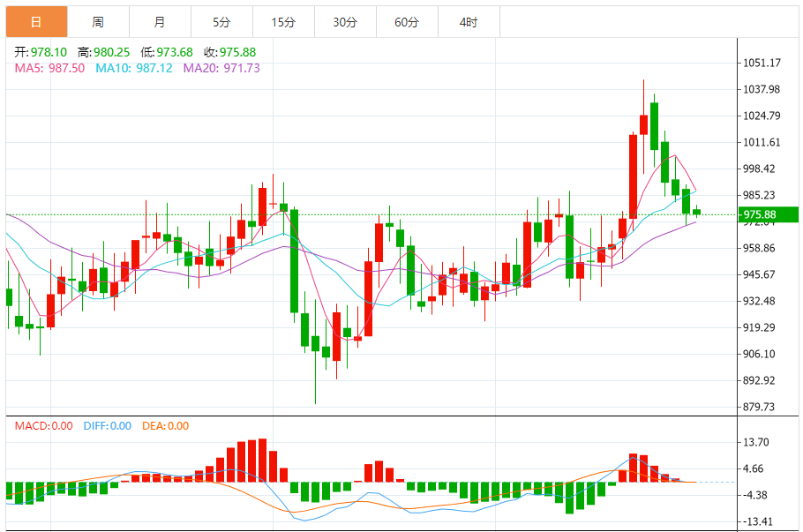This screenshot has width=803, height=532.
Task: Switch to the 周 weekly tab
Action: point(98,22)
